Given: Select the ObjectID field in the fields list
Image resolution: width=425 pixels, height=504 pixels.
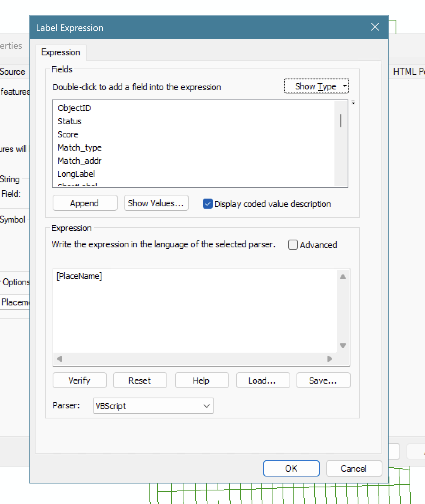Looking at the screenshot, I should click(x=74, y=108).
